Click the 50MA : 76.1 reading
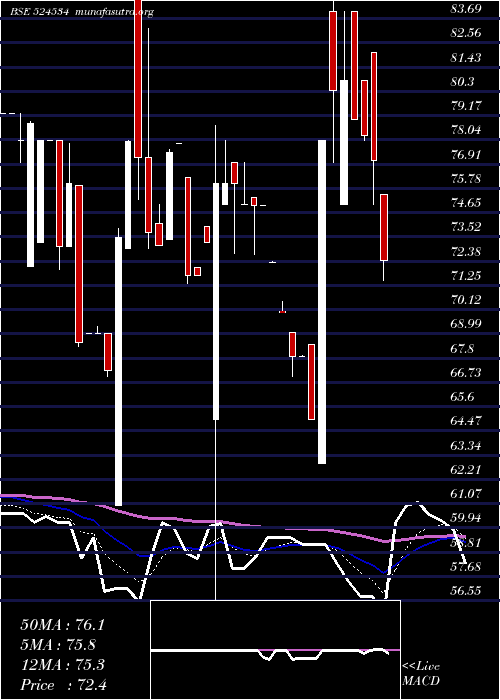Image resolution: width=500 pixels, height=700 pixels. click(x=62, y=625)
